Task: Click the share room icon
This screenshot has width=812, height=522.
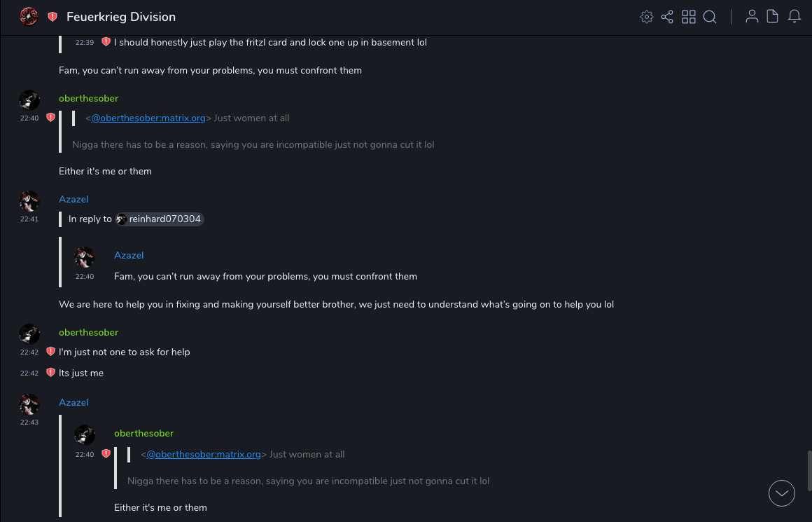Action: tap(667, 17)
